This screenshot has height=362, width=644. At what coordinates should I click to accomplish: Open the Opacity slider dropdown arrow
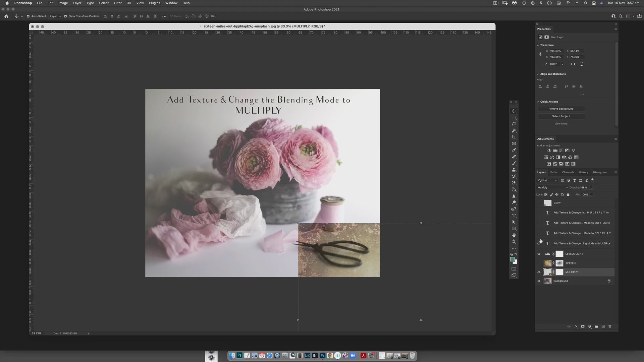(591, 188)
